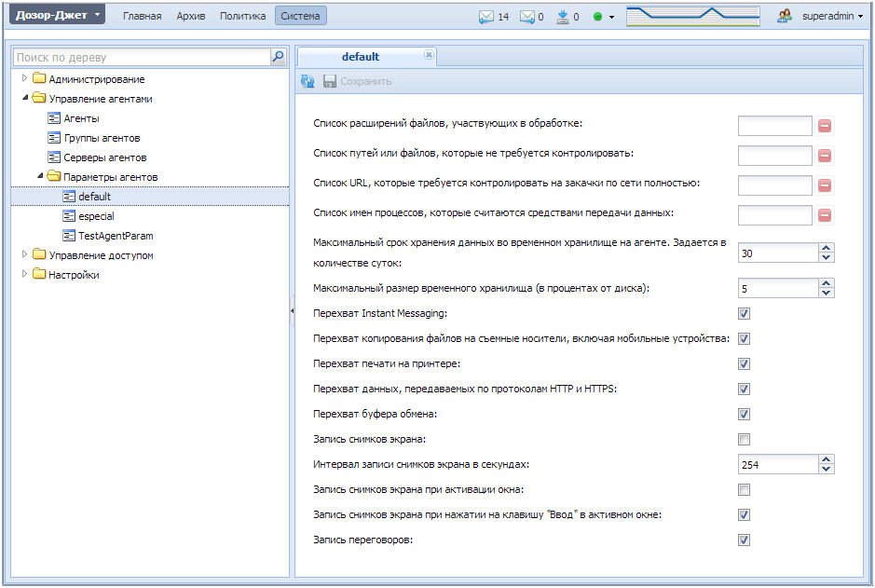Image resolution: width=875 pixels, height=588 pixels.
Task: Focus the Поиск по дереву search field
Action: [x=143, y=57]
